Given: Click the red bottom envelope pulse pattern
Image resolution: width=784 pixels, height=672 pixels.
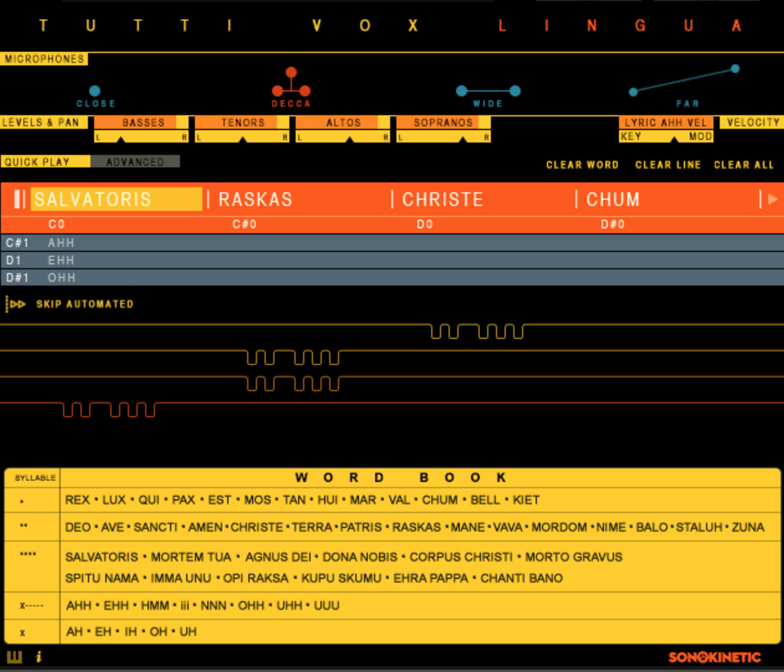Looking at the screenshot, I should 109,410.
